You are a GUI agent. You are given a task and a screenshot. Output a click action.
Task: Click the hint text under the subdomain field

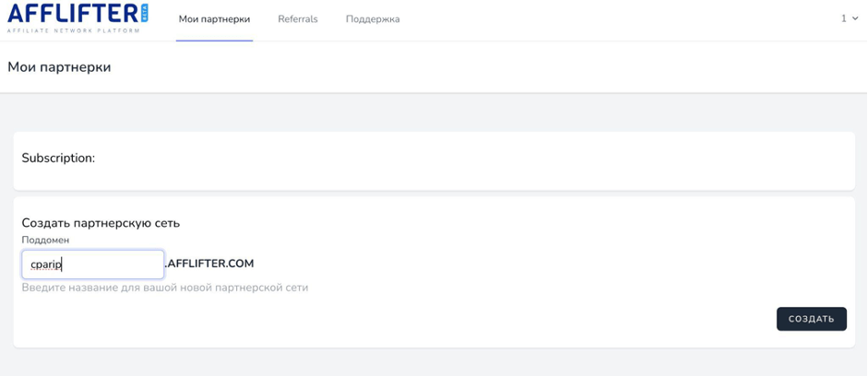tap(165, 288)
